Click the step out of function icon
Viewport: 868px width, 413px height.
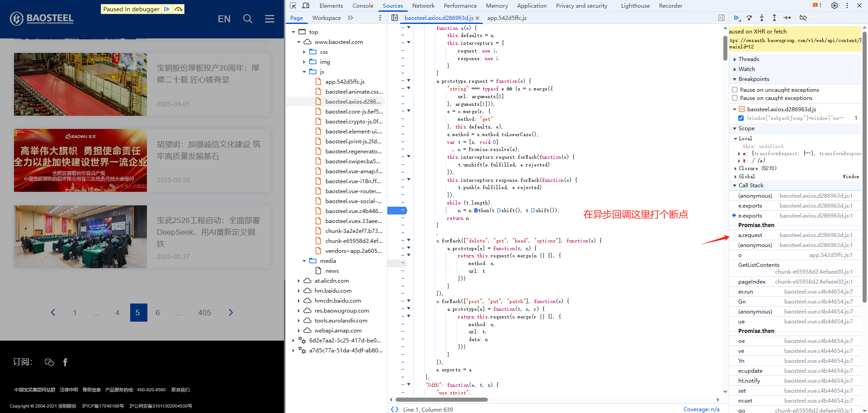click(x=774, y=18)
